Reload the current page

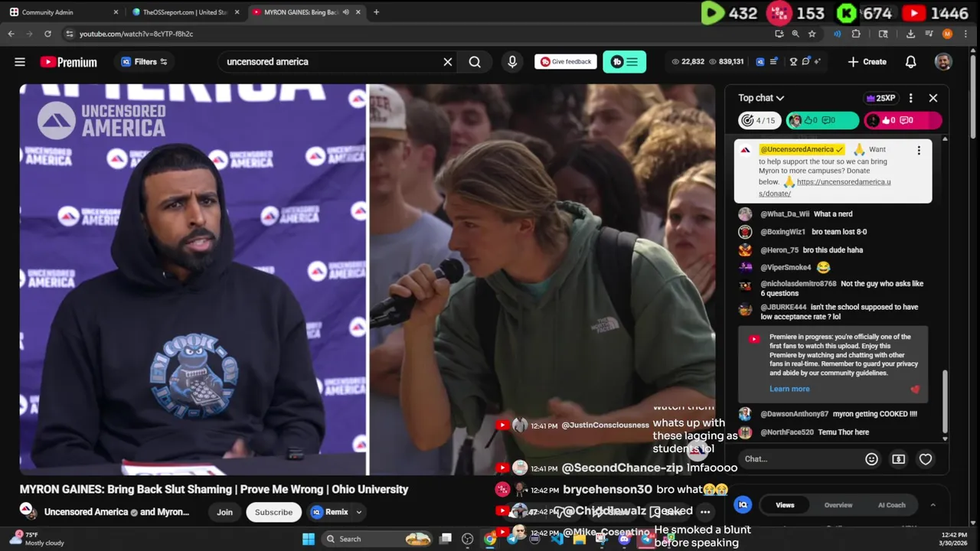click(x=47, y=34)
